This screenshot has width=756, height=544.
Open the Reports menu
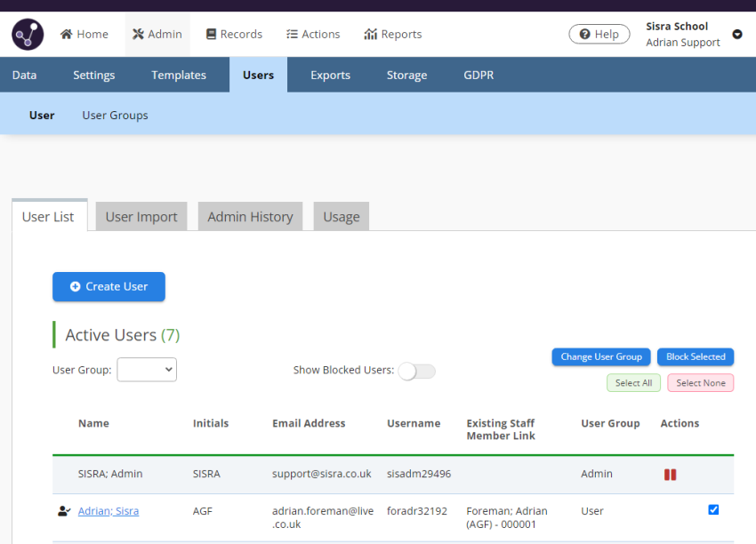[393, 34]
